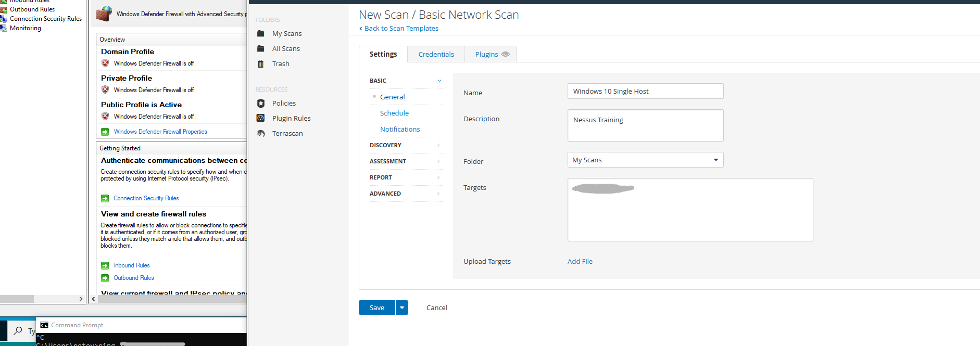Expand the ASSESSMENT section

406,161
